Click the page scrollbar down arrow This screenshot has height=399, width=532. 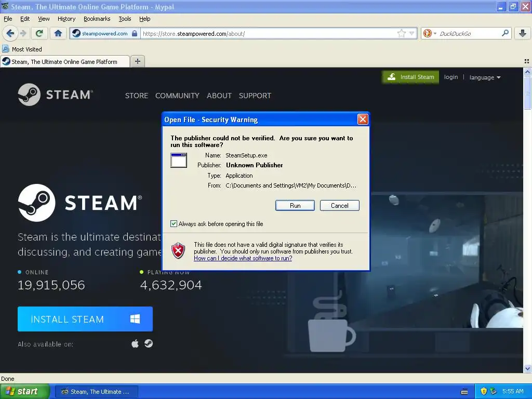click(x=527, y=369)
